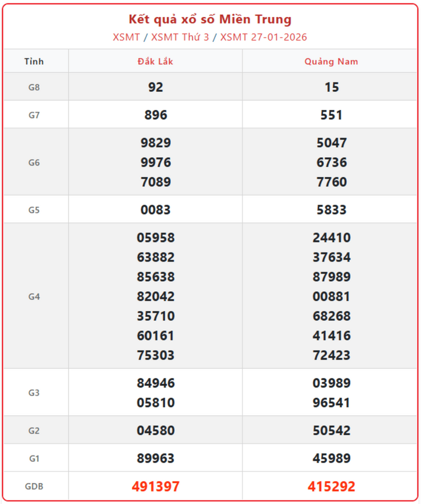The image size is (421, 504).
Task: Click Đắk Lắk G5 number 0083
Action: (x=156, y=209)
